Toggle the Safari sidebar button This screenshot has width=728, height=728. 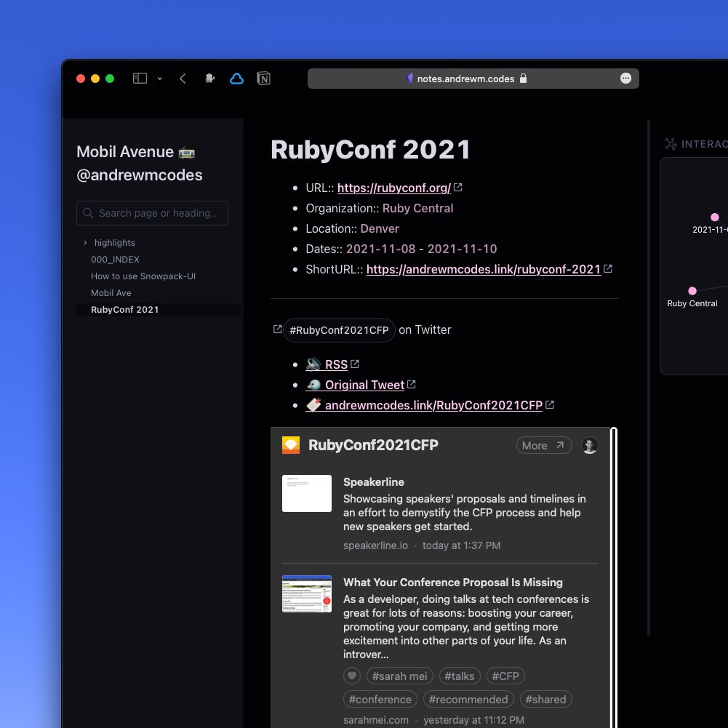tap(140, 79)
